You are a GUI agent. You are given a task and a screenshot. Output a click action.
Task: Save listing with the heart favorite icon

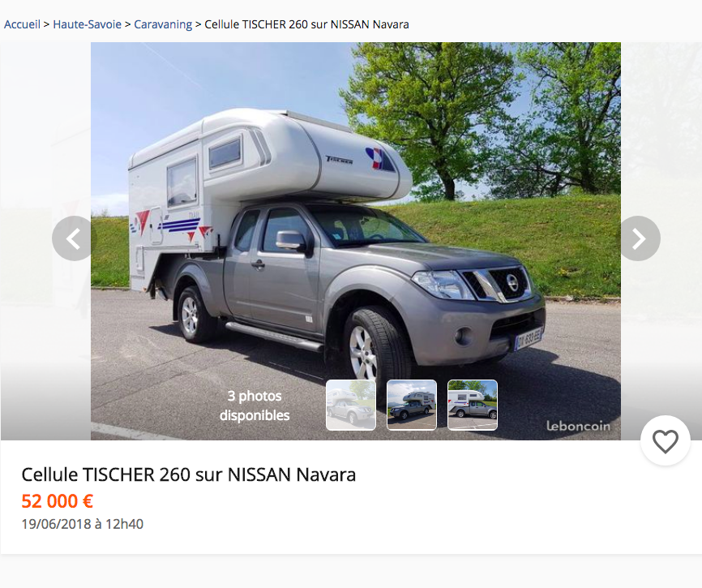coord(666,440)
